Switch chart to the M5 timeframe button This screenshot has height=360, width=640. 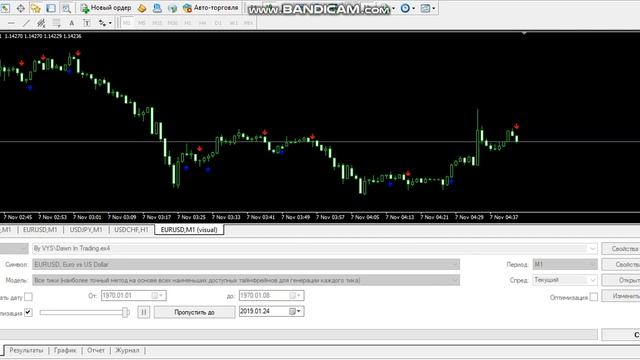pyautogui.click(x=142, y=23)
